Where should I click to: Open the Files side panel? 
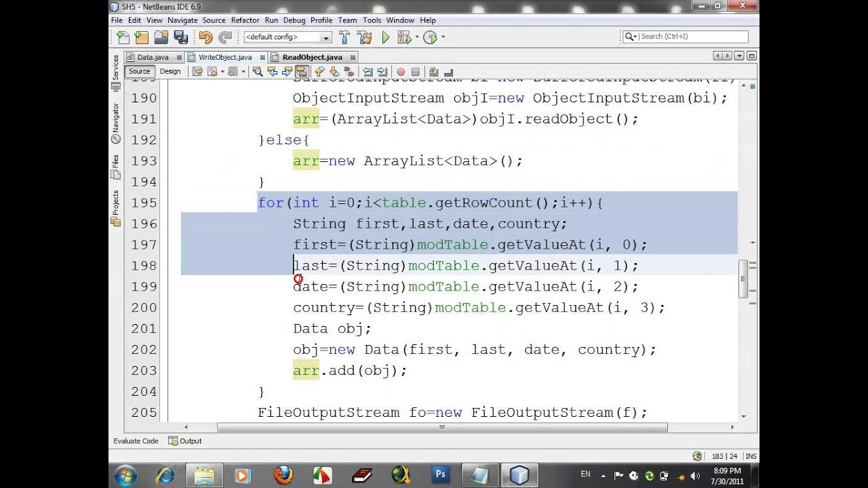(x=115, y=167)
